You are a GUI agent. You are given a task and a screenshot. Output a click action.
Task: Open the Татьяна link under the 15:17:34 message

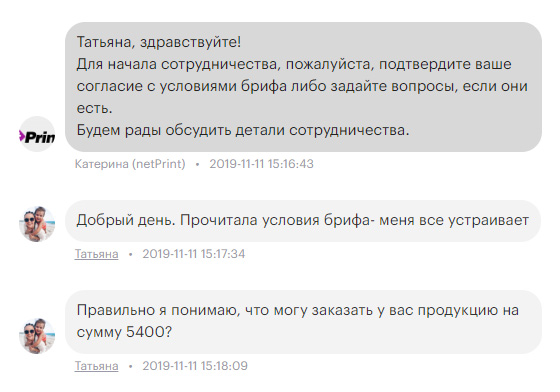[x=96, y=254]
